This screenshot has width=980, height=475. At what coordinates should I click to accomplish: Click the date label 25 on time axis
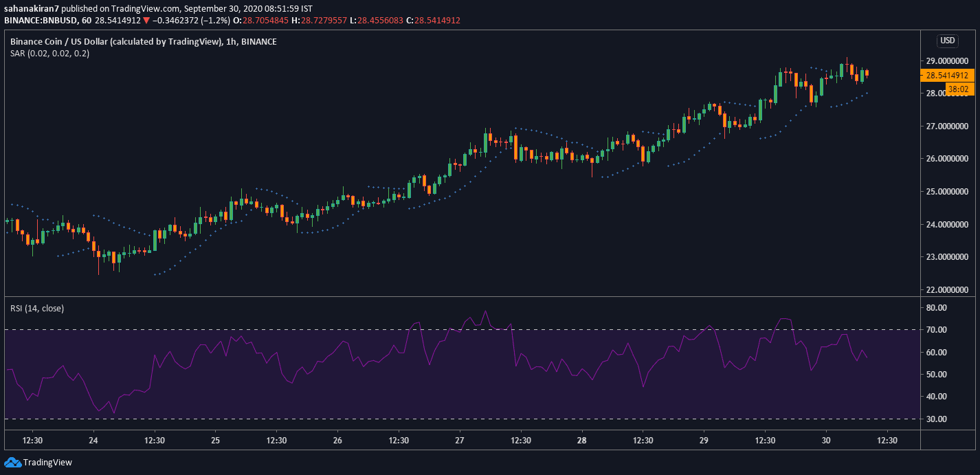click(x=215, y=441)
